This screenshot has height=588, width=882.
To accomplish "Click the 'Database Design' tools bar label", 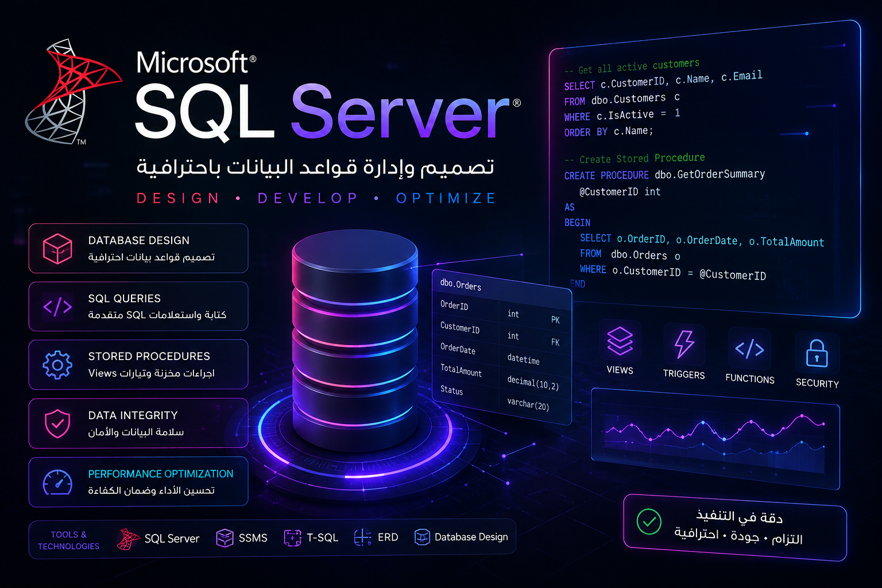I will click(471, 537).
